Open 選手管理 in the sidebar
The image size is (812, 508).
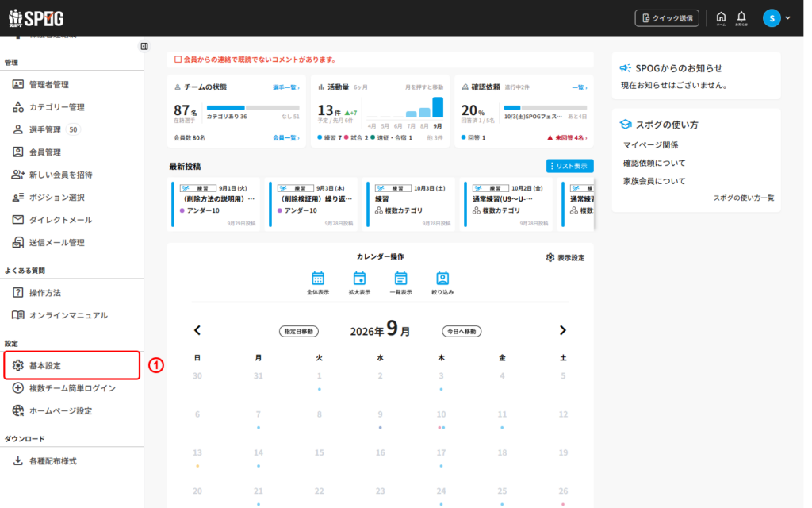[45, 129]
